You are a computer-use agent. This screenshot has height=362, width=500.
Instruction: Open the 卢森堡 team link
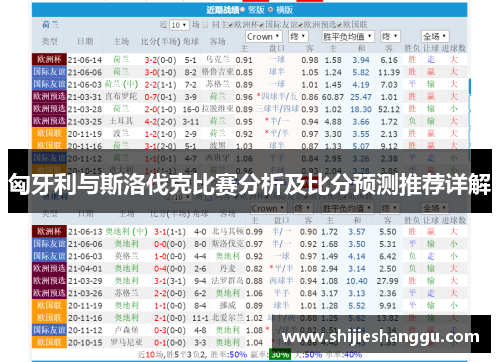126,330
